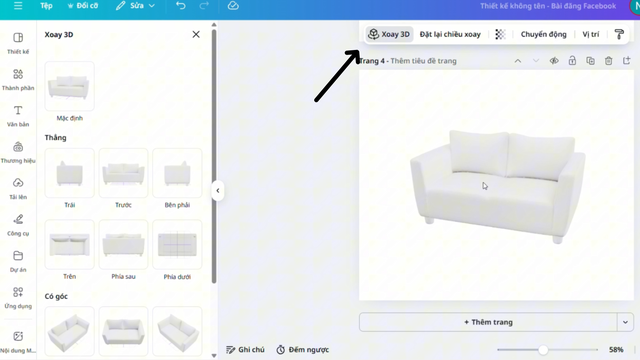640x360 pixels.
Task: Move page down with the down chevron
Action: click(536, 61)
